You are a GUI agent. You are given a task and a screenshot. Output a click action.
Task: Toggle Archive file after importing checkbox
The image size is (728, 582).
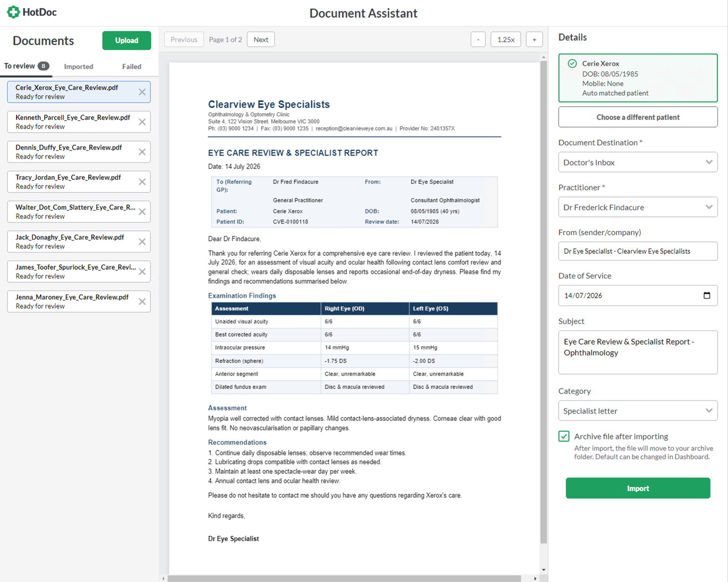(564, 436)
